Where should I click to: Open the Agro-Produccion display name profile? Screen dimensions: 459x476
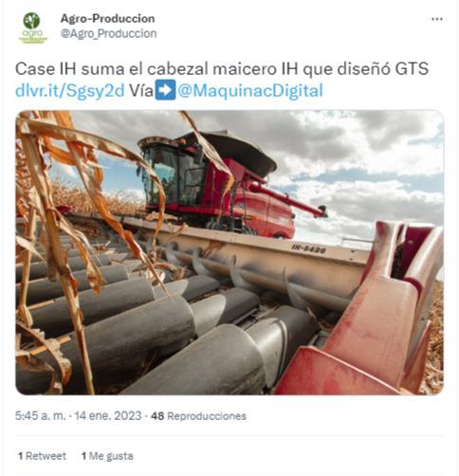click(107, 18)
